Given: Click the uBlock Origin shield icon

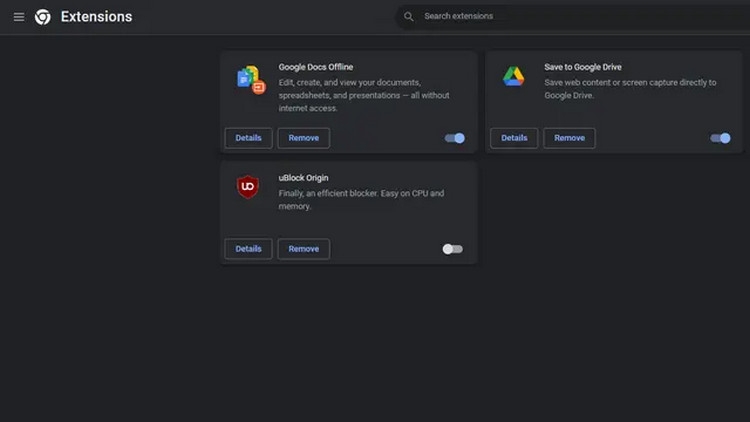Looking at the screenshot, I should pos(248,187).
